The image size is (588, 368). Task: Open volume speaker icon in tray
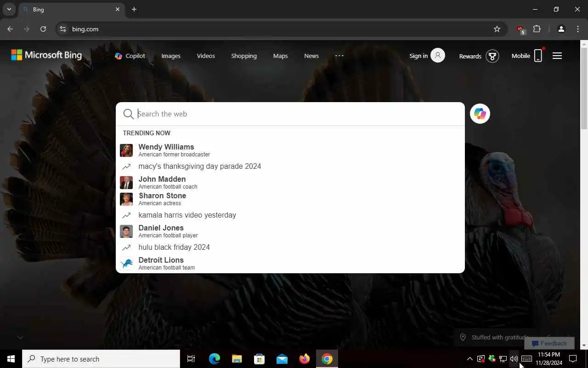tap(514, 359)
